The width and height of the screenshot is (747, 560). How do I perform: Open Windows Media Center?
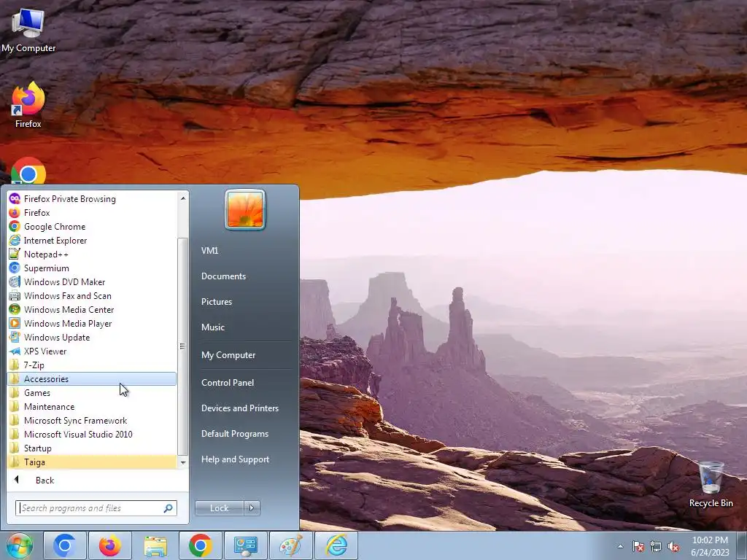(92, 309)
